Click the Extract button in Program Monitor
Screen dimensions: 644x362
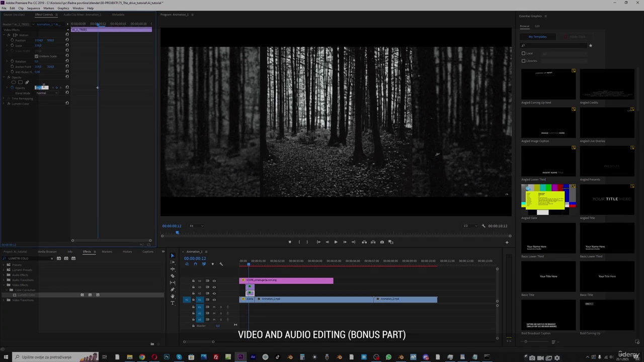tap(373, 242)
